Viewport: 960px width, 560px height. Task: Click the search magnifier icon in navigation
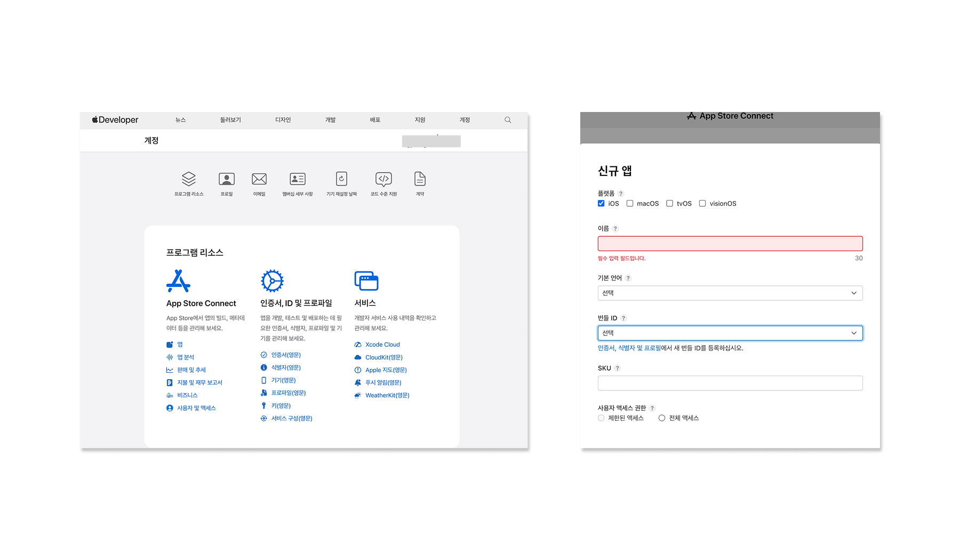click(508, 120)
